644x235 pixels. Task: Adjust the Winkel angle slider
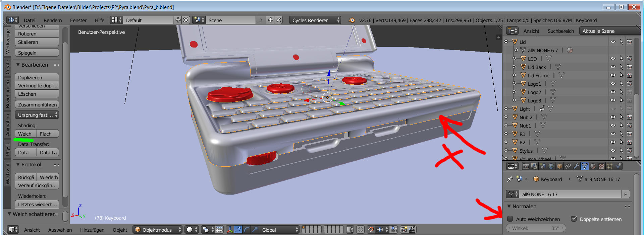tap(535, 228)
